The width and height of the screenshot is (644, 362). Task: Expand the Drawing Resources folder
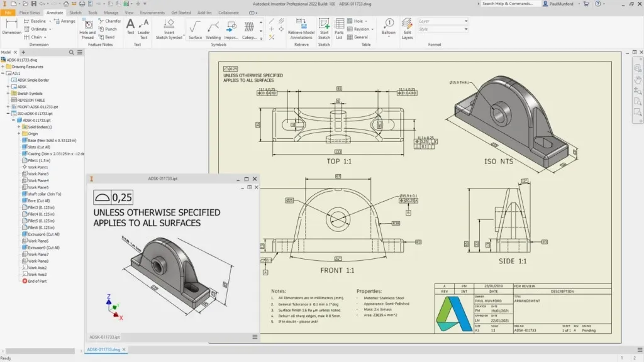(x=4, y=67)
